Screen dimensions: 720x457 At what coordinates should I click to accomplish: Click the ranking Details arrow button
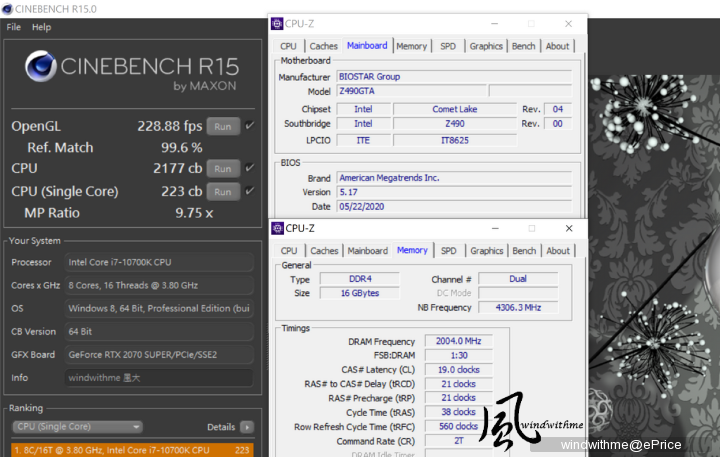coord(247,427)
